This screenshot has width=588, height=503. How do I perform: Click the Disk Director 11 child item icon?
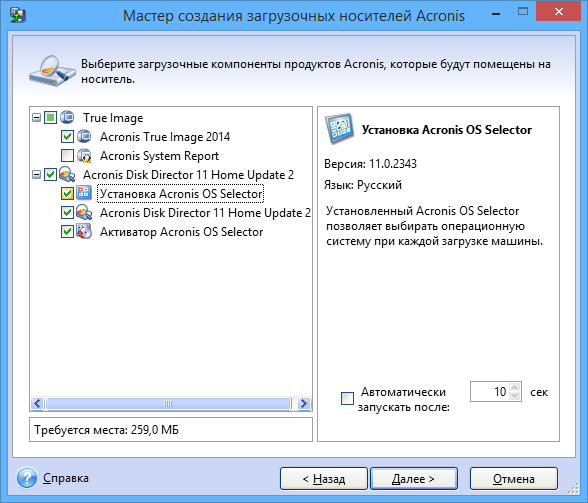[x=84, y=213]
